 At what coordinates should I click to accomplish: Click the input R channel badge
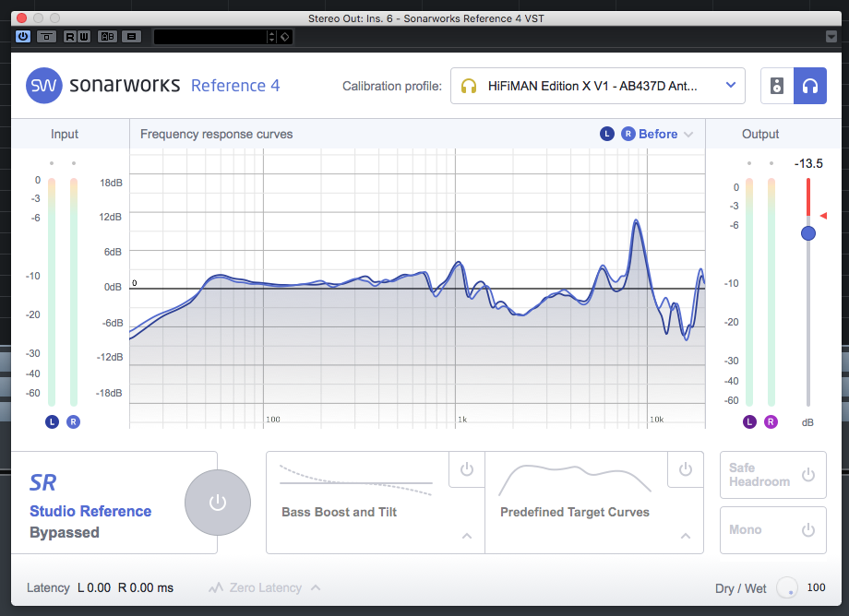click(73, 421)
